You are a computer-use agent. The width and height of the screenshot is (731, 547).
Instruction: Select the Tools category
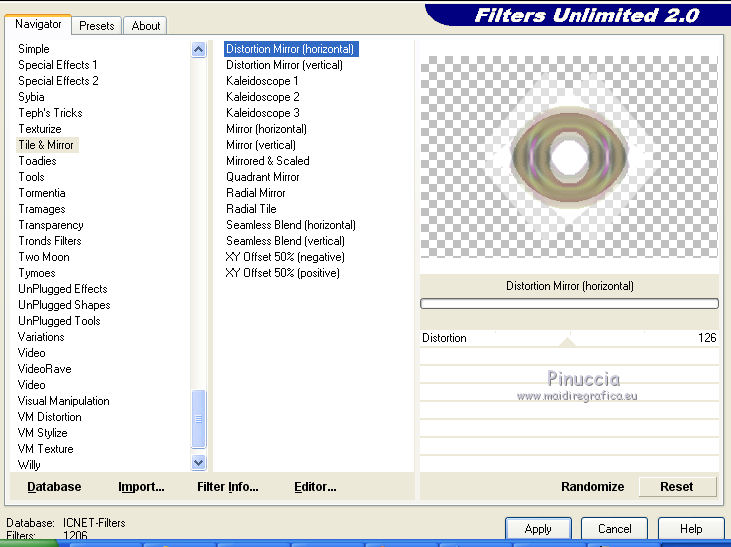point(31,177)
